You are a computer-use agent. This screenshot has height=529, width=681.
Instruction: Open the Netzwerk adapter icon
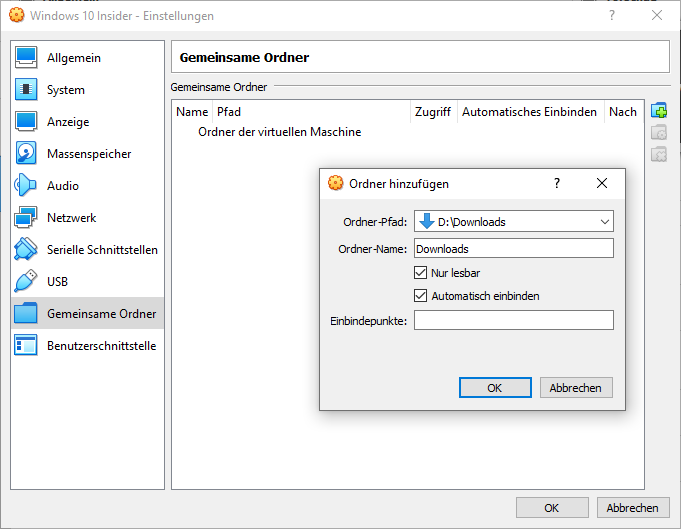[x=27, y=218]
